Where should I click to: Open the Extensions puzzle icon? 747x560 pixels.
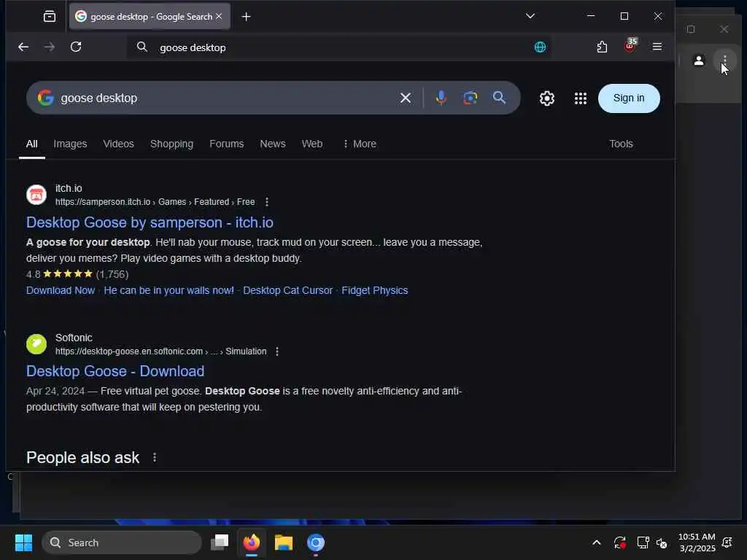(602, 47)
